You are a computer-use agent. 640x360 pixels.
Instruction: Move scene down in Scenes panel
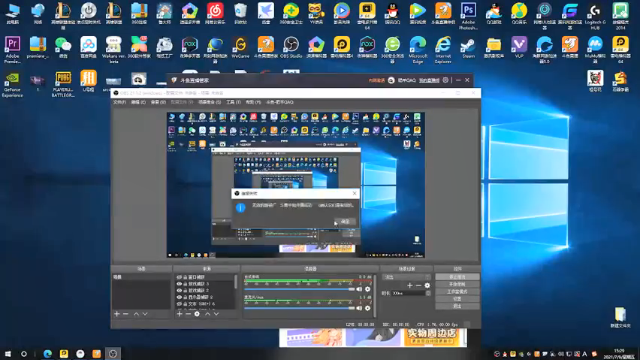(x=145, y=314)
